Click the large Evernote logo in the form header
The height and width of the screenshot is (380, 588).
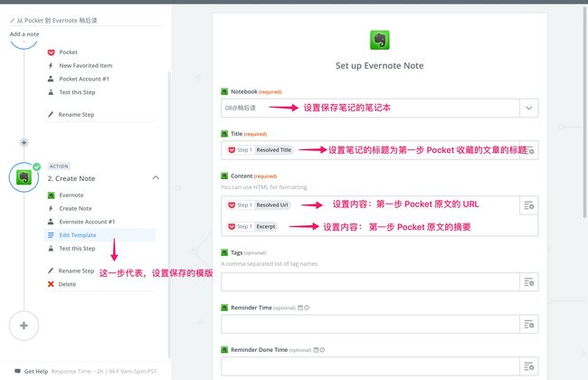click(x=380, y=40)
